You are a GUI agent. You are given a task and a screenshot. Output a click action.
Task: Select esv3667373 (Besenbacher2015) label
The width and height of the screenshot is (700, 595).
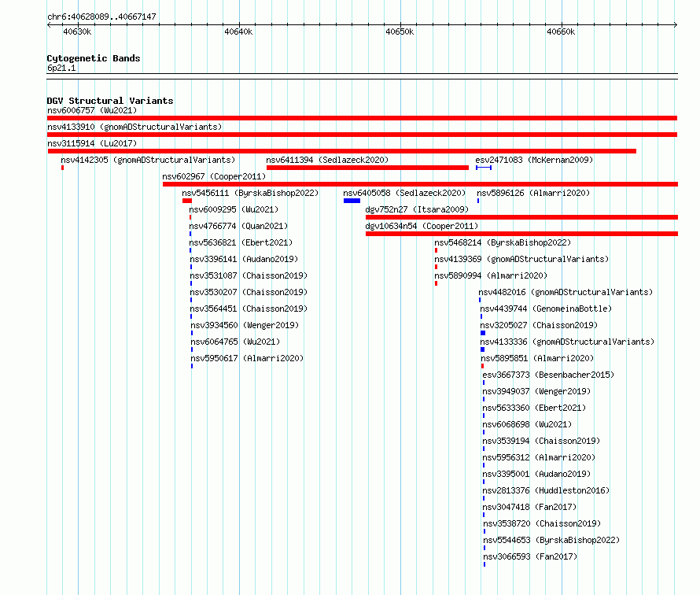coord(548,375)
